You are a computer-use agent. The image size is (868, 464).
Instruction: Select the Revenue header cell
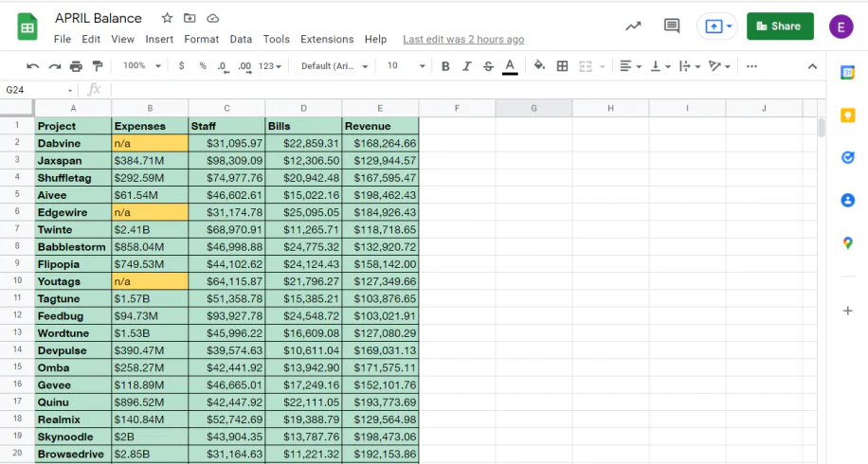[x=380, y=126]
